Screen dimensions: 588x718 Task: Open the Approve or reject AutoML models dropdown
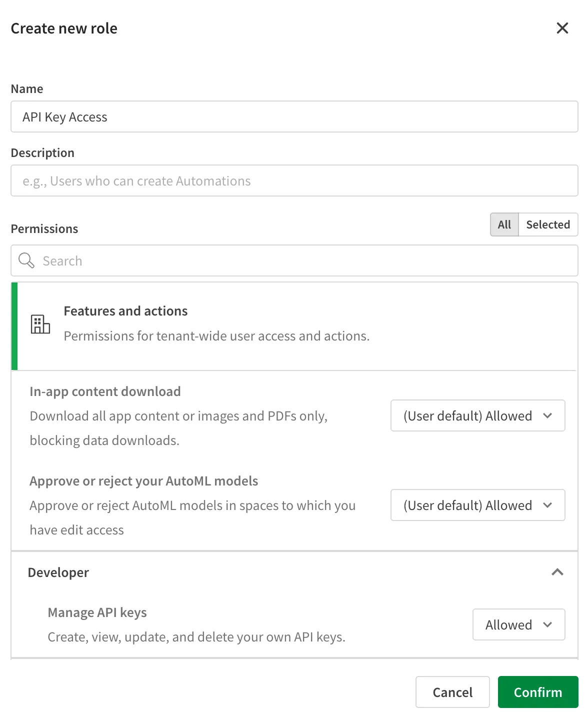(477, 505)
